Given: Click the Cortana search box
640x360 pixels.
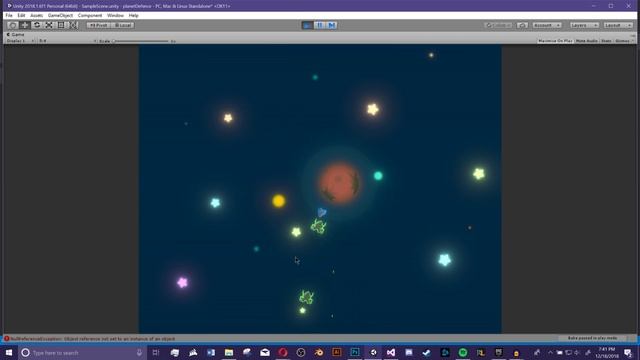Looking at the screenshot, I should click(82, 353).
